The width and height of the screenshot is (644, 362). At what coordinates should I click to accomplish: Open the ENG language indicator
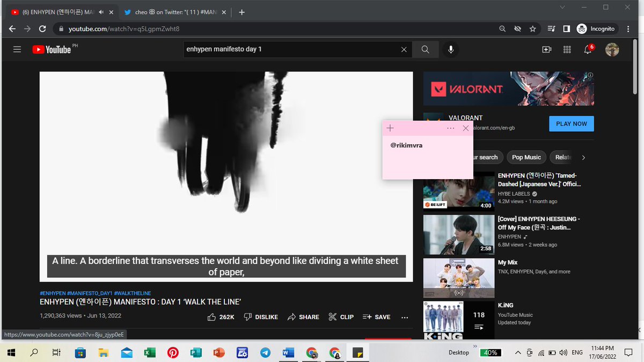click(x=577, y=352)
